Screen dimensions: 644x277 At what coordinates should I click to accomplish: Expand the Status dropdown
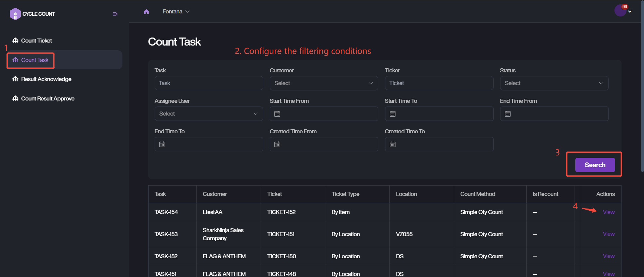[554, 83]
